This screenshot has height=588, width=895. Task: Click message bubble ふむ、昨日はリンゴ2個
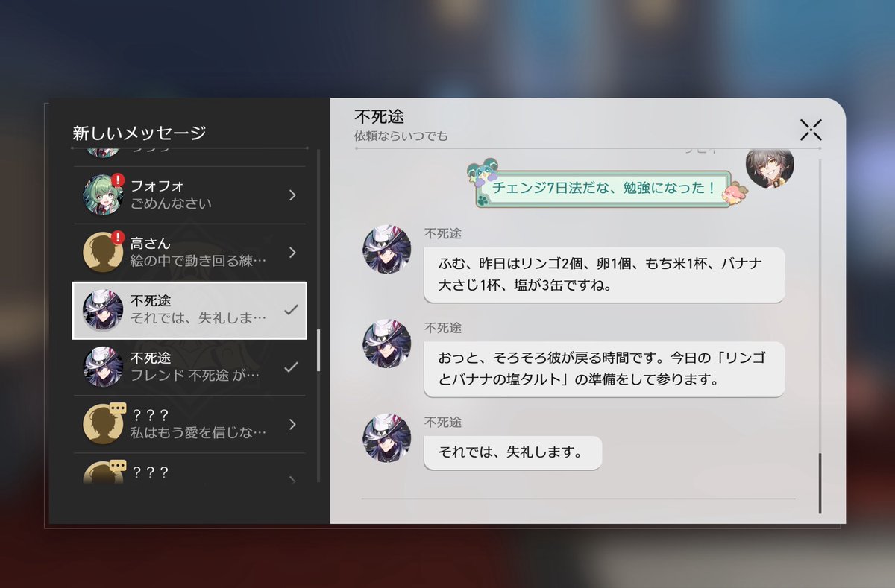click(x=604, y=275)
